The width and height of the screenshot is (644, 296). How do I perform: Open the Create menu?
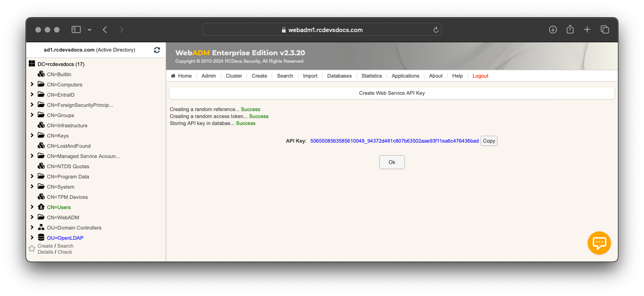click(260, 76)
